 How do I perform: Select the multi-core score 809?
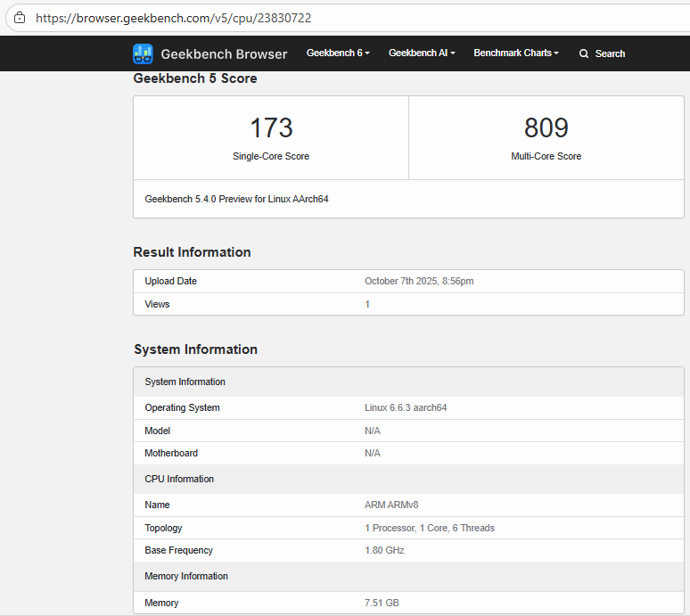(x=546, y=127)
